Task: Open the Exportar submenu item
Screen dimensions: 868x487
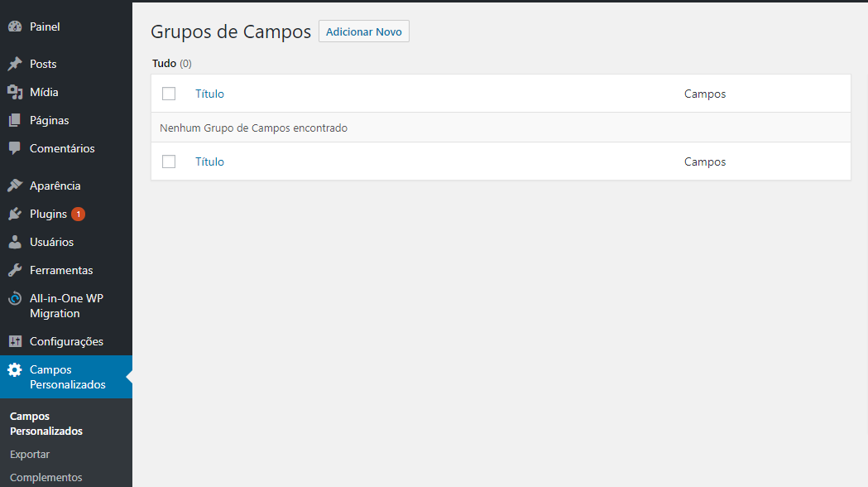Action: (29, 454)
